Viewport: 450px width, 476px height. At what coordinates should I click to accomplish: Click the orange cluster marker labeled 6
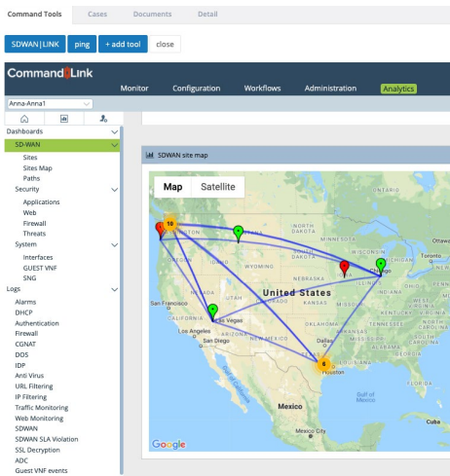click(x=323, y=364)
